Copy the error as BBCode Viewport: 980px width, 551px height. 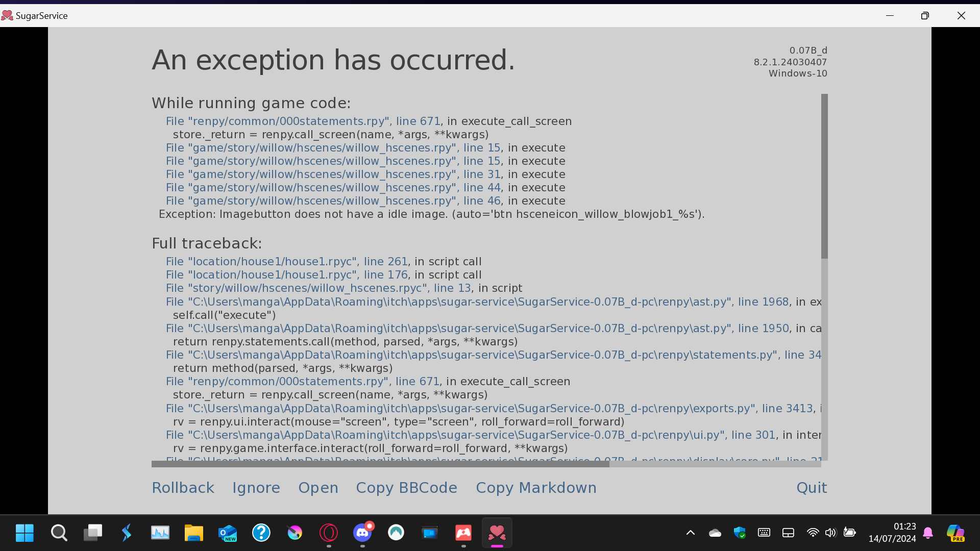(x=406, y=488)
